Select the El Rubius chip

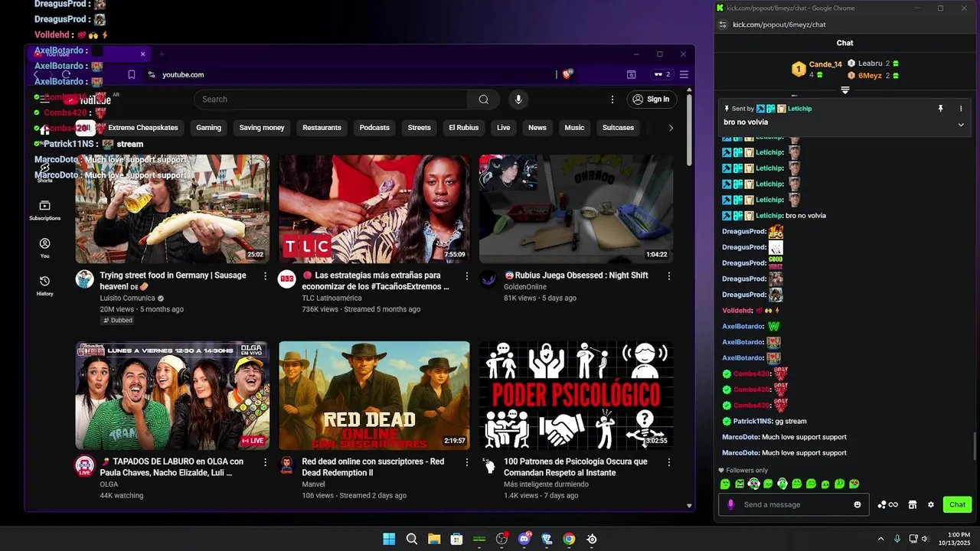(464, 128)
